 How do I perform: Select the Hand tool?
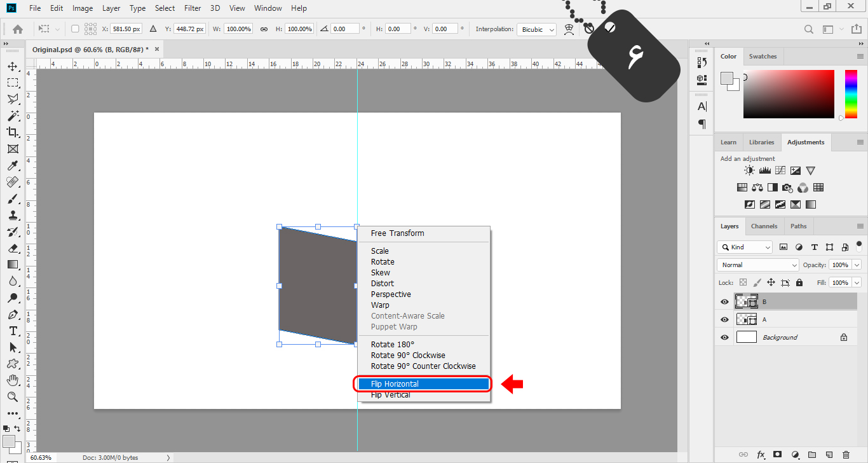coord(13,380)
